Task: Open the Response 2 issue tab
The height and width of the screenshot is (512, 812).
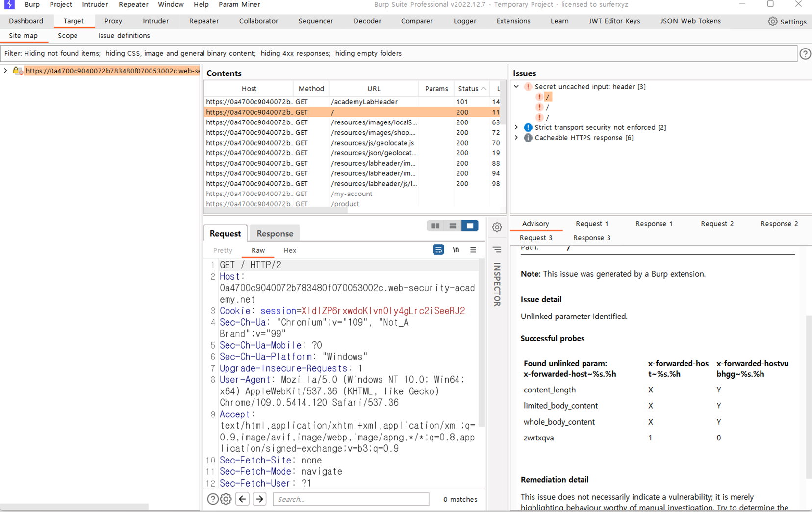Action: [779, 224]
